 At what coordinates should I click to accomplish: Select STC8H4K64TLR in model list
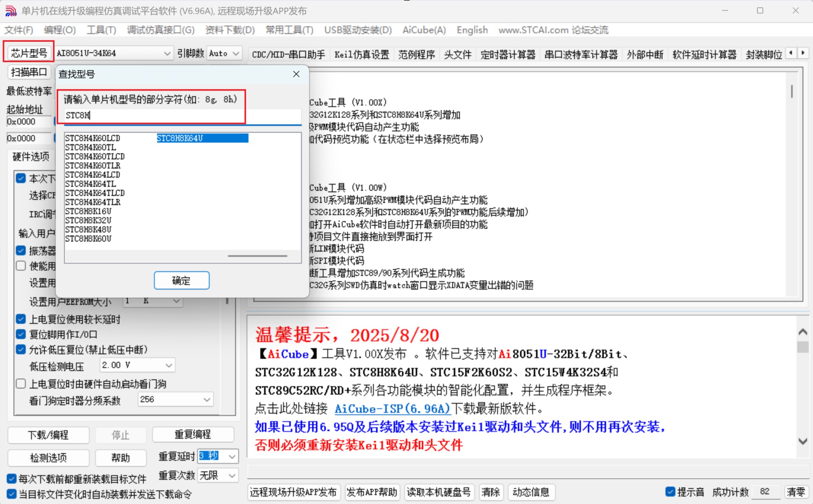coord(93,202)
